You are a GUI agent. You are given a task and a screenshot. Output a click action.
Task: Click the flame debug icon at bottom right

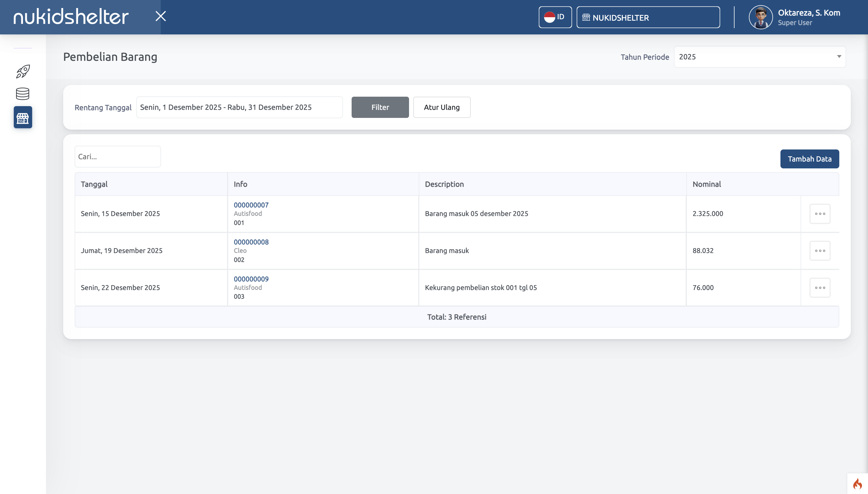pyautogui.click(x=857, y=483)
